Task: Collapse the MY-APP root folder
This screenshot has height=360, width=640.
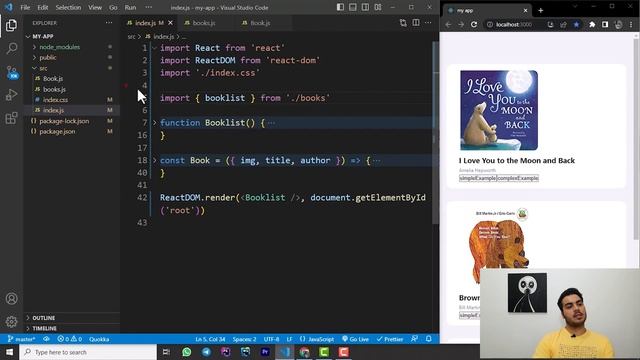Action: (x=28, y=37)
